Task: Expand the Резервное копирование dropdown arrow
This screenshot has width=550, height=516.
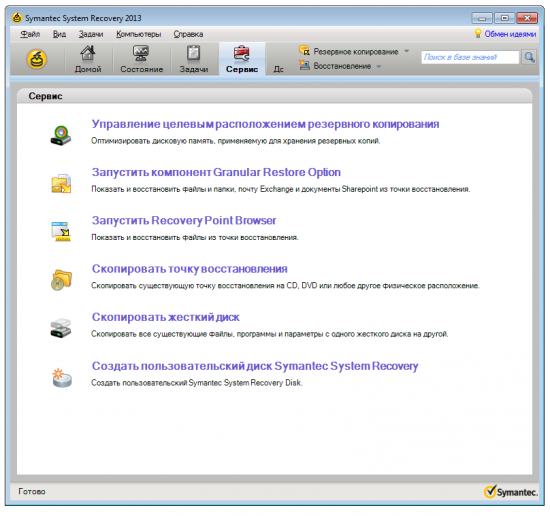Action: (x=407, y=51)
